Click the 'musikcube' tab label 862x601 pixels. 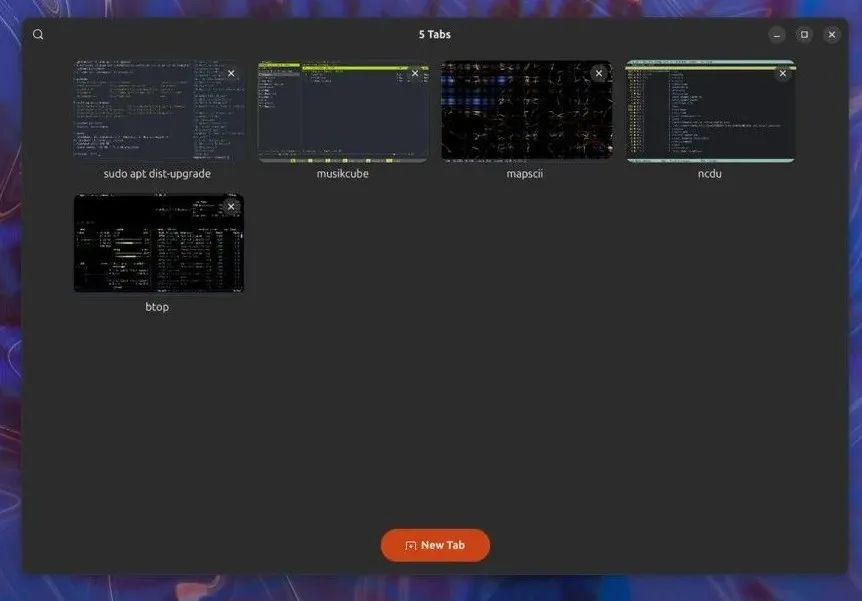coord(342,174)
